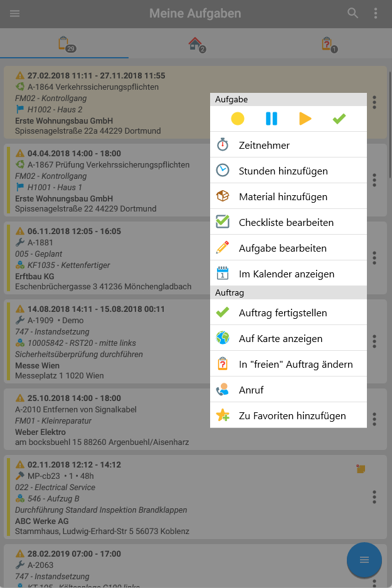Click flag icon next to H1002 - Haus 2

(20, 109)
